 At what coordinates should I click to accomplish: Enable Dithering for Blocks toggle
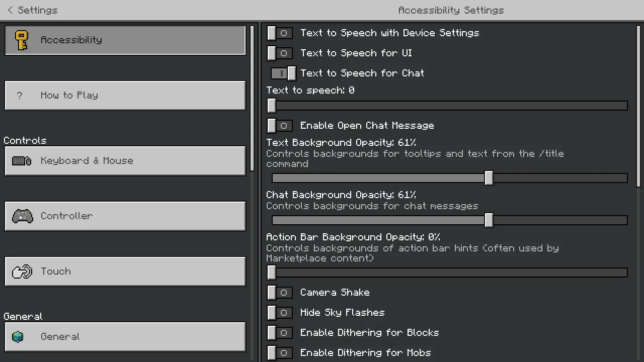click(280, 333)
